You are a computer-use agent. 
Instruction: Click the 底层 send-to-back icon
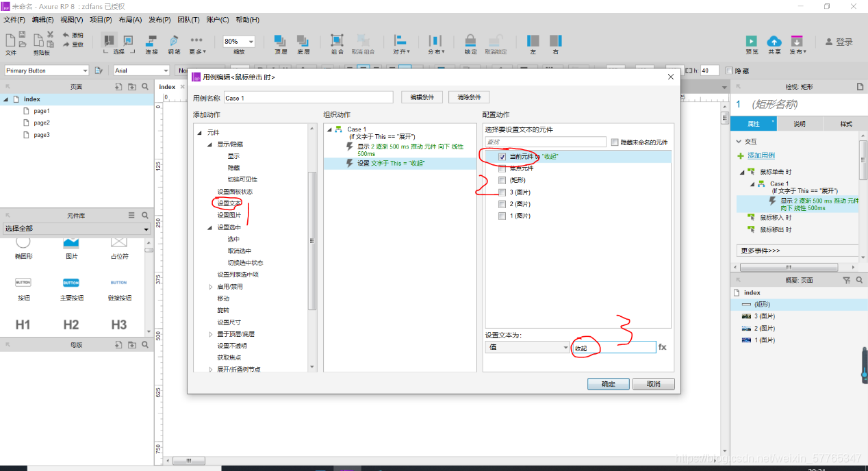302,41
